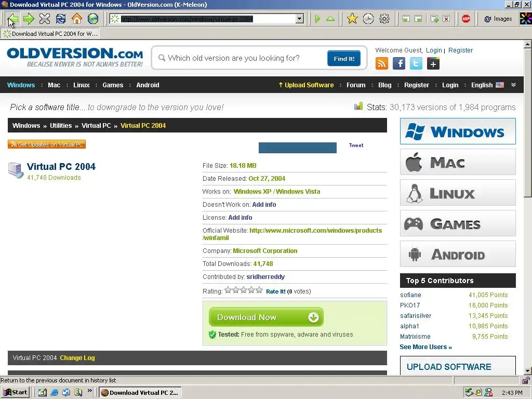
Task: Select the 'Download Virtual PC 2004' browser tab
Action: point(51,34)
